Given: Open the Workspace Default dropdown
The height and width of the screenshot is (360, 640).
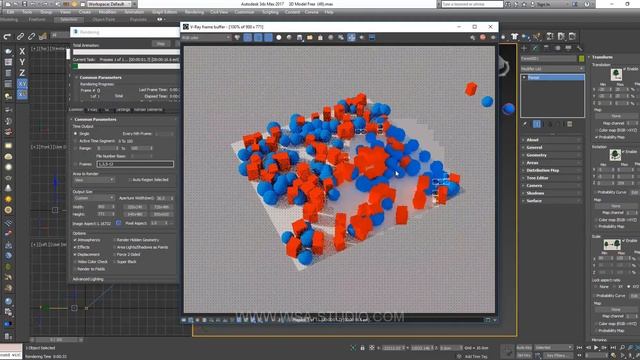Looking at the screenshot, I should pyautogui.click(x=109, y=4).
